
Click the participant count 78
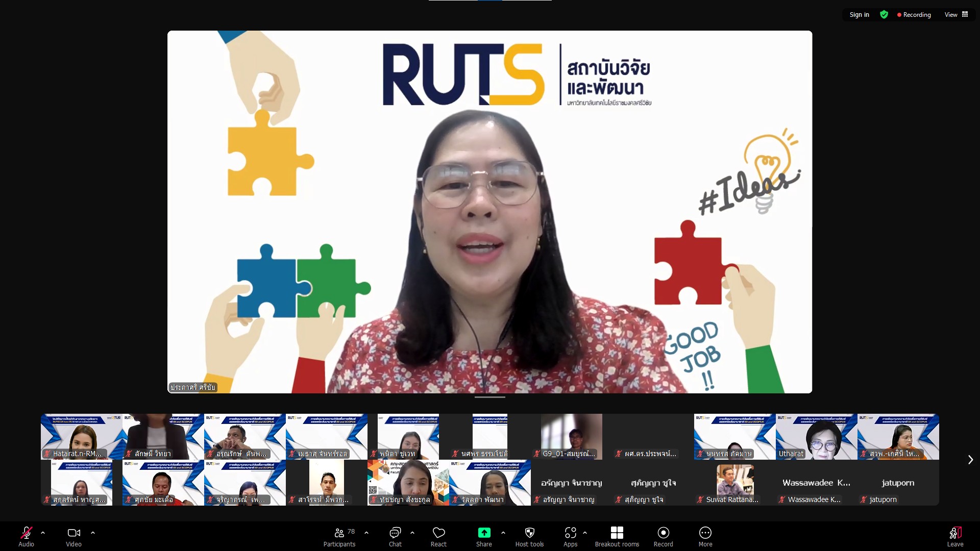click(x=351, y=532)
